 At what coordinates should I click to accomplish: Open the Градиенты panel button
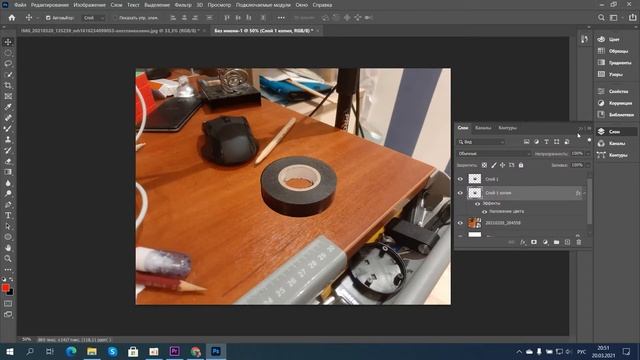click(615, 63)
